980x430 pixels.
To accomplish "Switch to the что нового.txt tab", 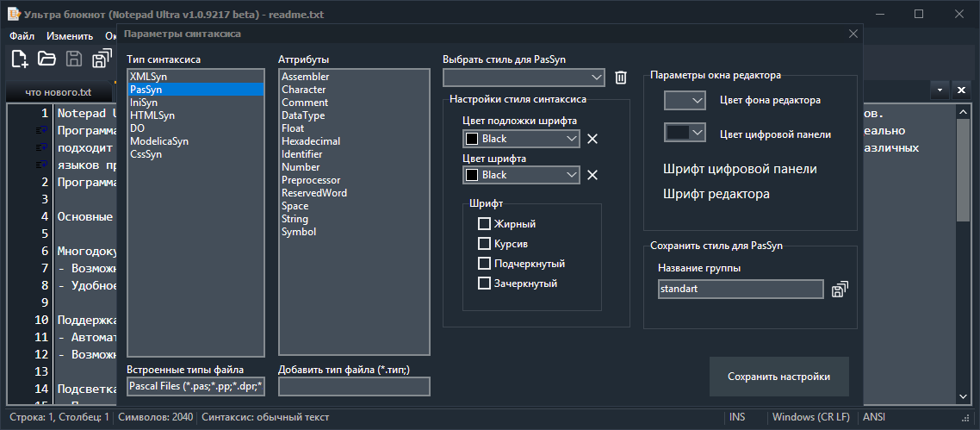I will pos(58,91).
